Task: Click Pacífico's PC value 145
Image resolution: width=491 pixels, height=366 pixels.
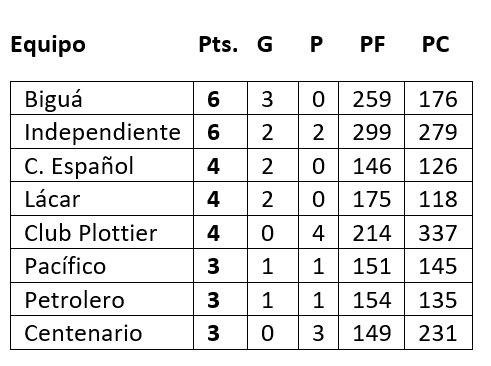Action: click(x=438, y=266)
